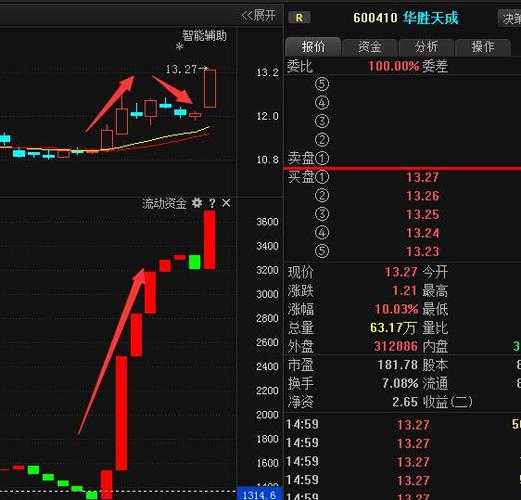The image size is (521, 500).
Task: Click the 内盘 label
Action: tap(435, 346)
